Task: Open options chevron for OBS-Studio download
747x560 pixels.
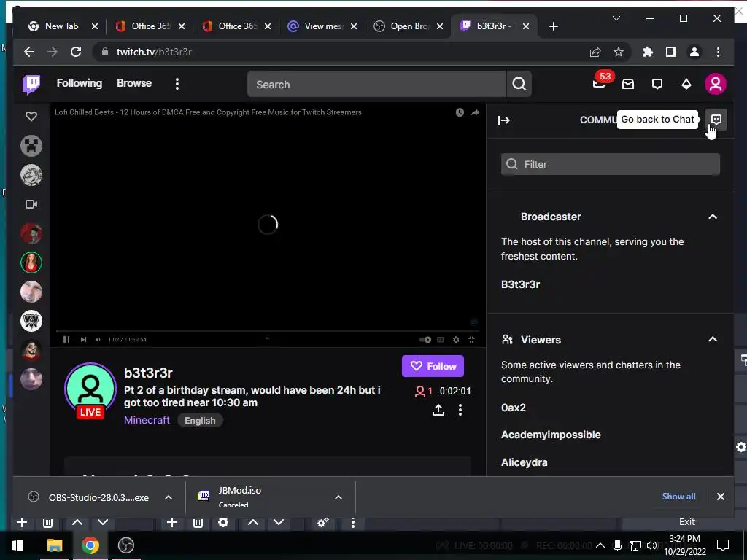Action: point(169,497)
